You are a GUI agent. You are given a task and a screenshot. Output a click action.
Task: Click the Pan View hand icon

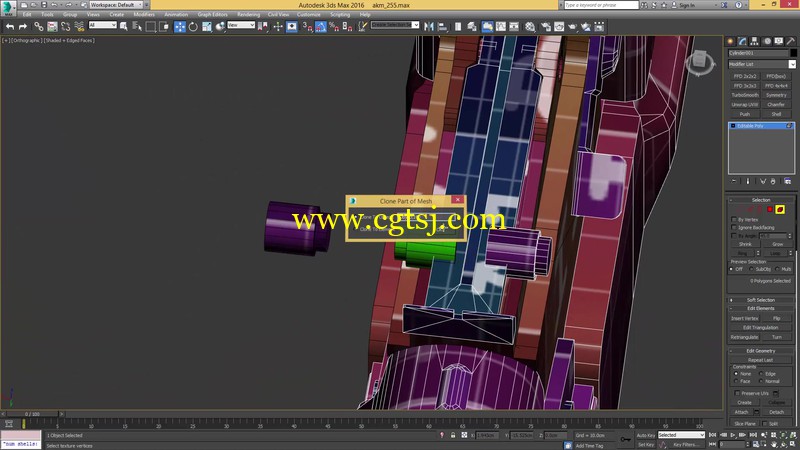pyautogui.click(x=774, y=444)
